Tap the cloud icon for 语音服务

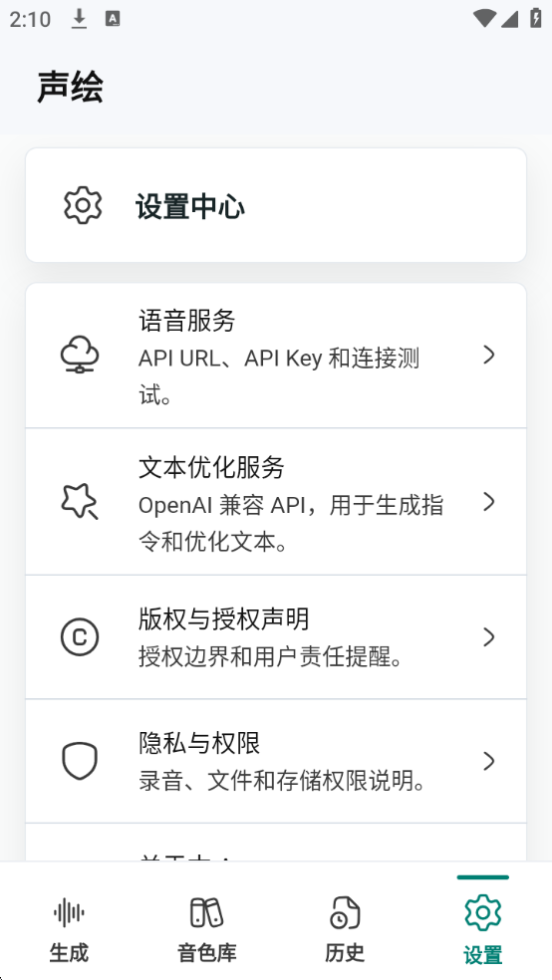point(80,355)
